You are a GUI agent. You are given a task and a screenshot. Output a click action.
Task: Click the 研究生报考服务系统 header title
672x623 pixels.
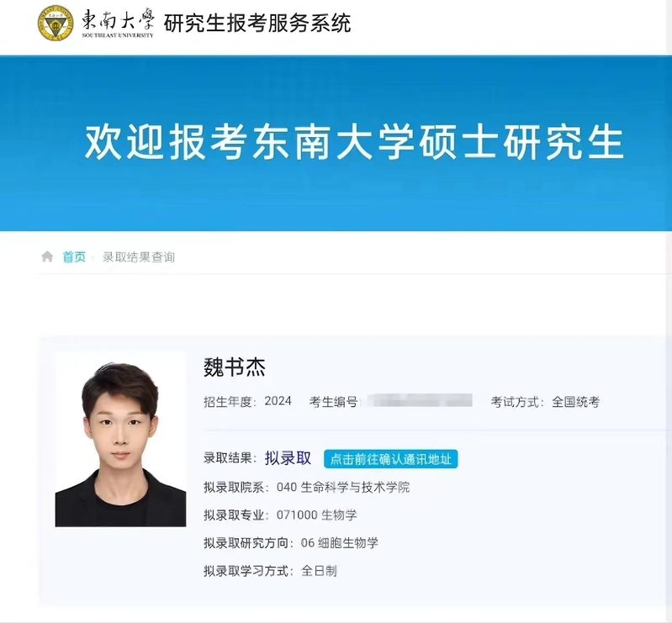(x=257, y=24)
